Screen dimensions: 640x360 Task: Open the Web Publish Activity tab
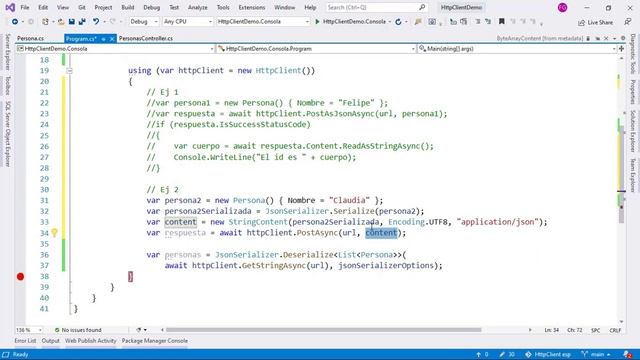(x=91, y=341)
